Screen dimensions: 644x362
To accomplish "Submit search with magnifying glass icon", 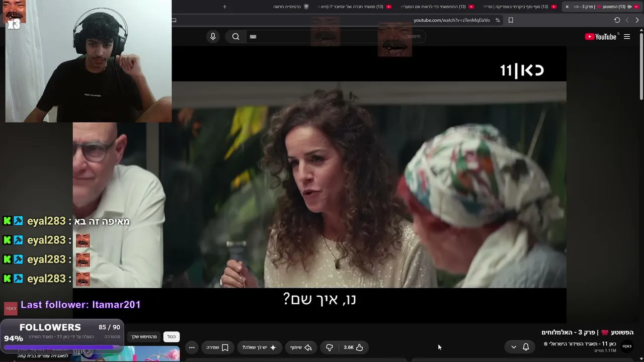I will tap(235, 37).
